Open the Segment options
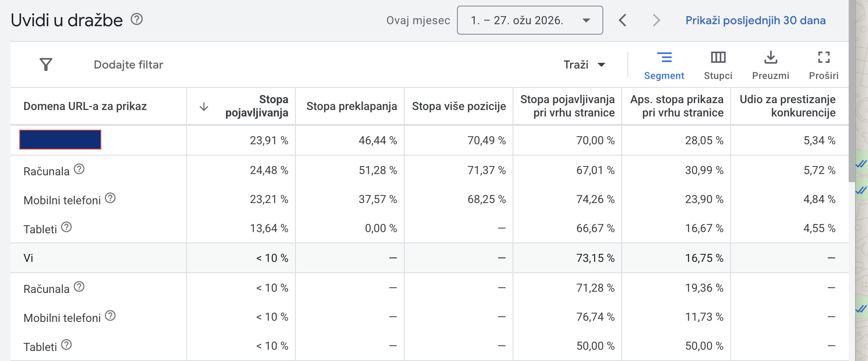 pos(664,65)
